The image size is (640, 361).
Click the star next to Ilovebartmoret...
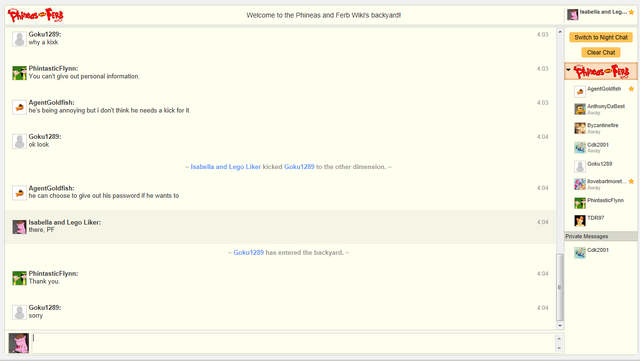pyautogui.click(x=631, y=181)
